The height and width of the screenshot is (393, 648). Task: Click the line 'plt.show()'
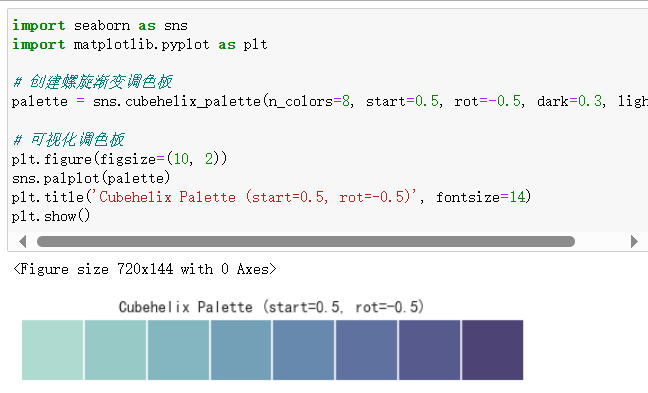[x=50, y=216]
